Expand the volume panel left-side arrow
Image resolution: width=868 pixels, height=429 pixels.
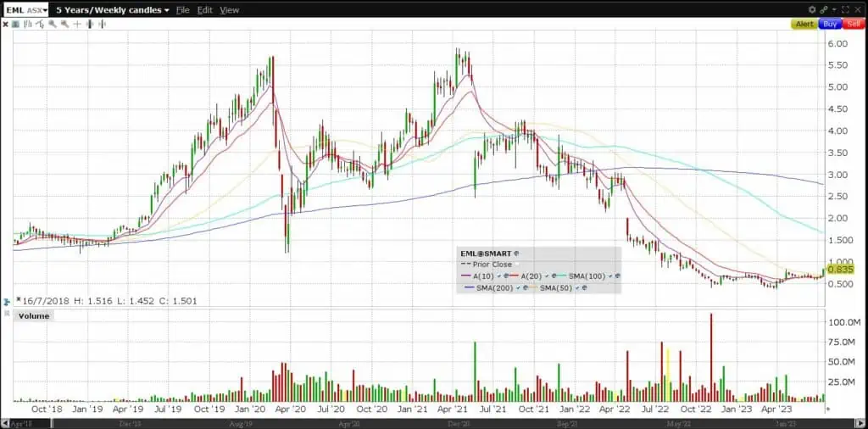tap(6, 300)
